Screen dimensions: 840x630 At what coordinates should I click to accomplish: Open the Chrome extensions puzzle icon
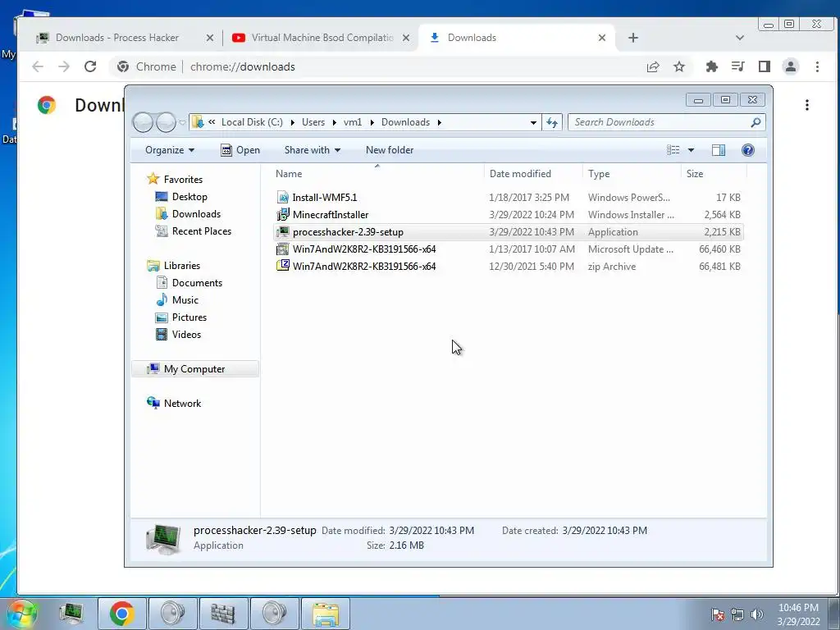point(711,66)
